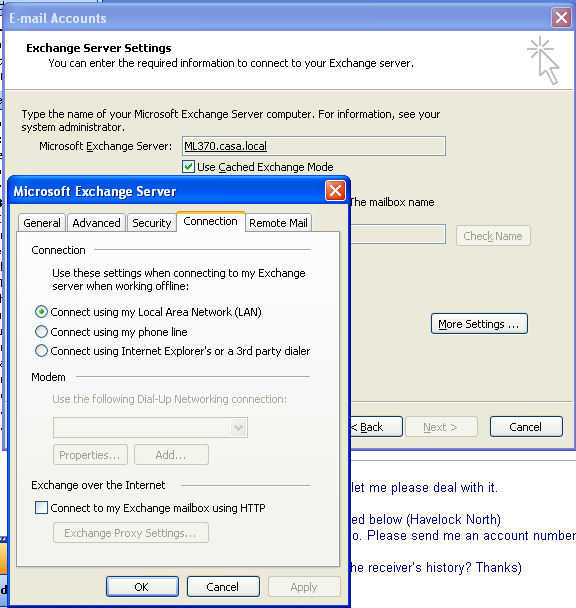The height and width of the screenshot is (608, 576).
Task: Close the E-mail Accounts wizard window
Action: click(561, 17)
